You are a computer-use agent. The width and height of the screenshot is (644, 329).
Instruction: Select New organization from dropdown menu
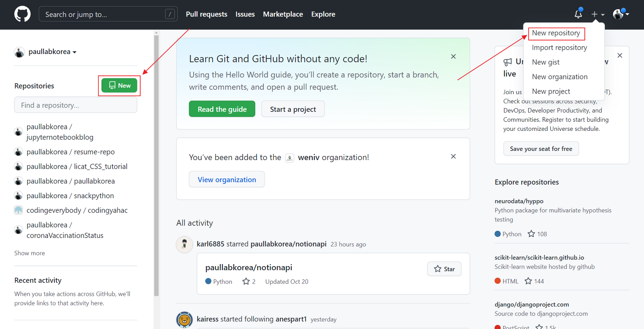559,77
